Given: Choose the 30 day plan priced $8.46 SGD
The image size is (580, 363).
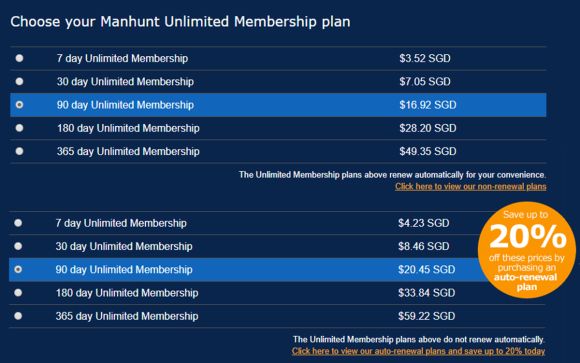Looking at the screenshot, I should coord(18,246).
